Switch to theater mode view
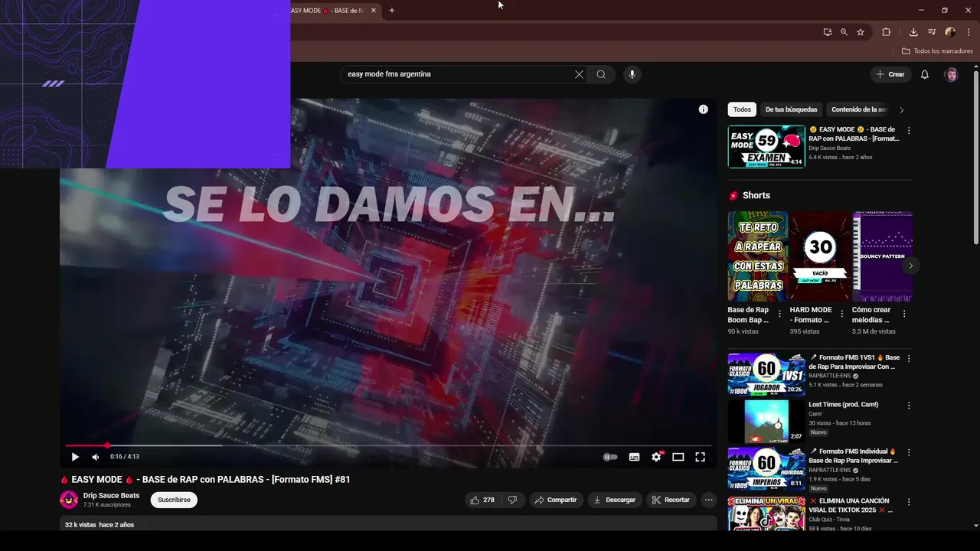This screenshot has height=551, width=980. coord(678,457)
